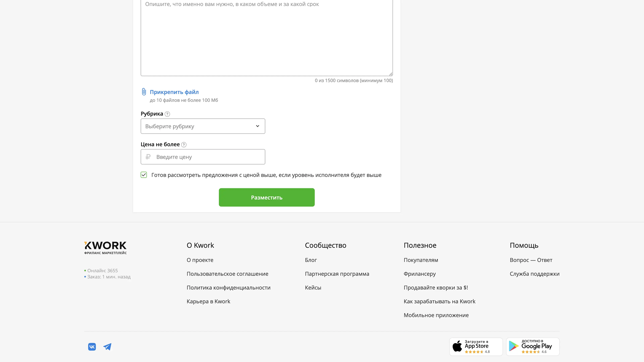The width and height of the screenshot is (644, 362).
Task: Click the Google Play download badge
Action: pyautogui.click(x=532, y=347)
